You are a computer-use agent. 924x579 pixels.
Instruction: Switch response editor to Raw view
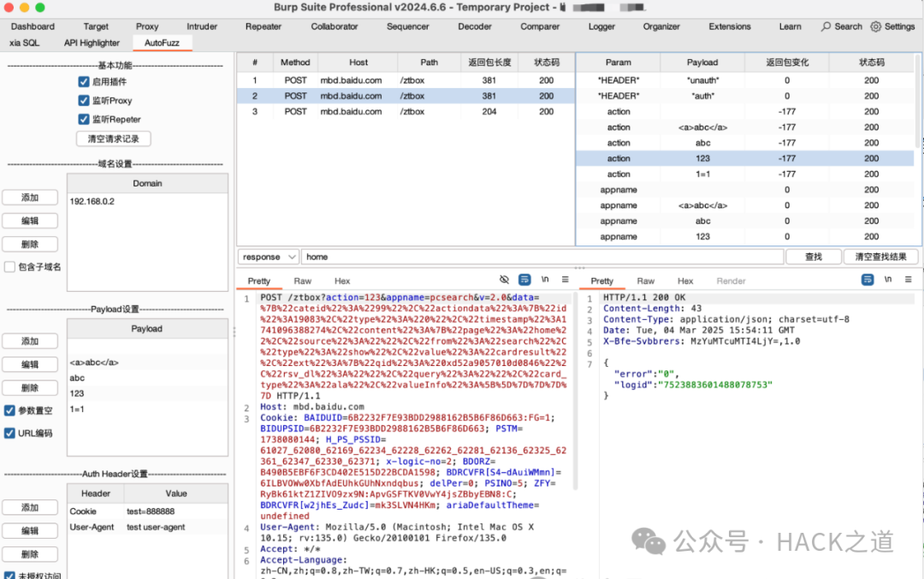[x=645, y=281]
